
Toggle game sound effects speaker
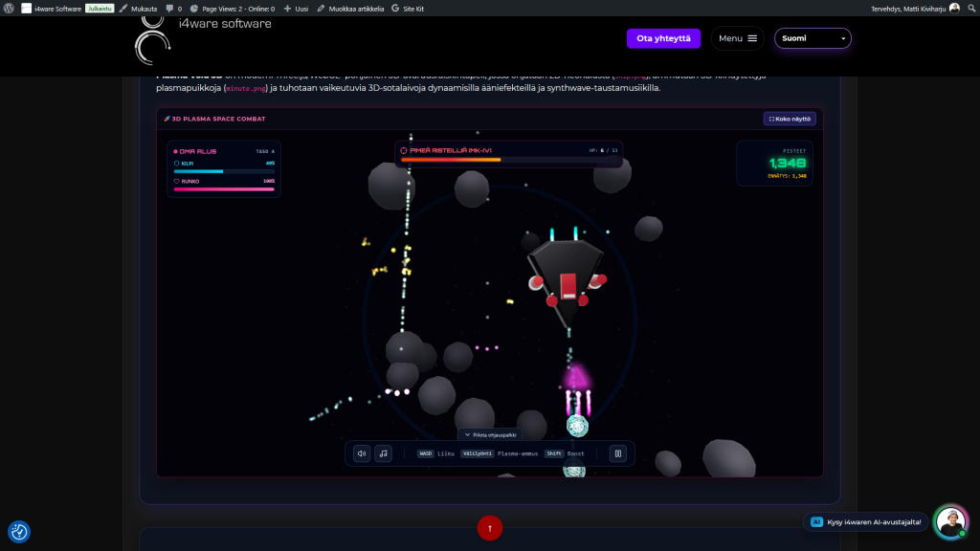tap(362, 453)
